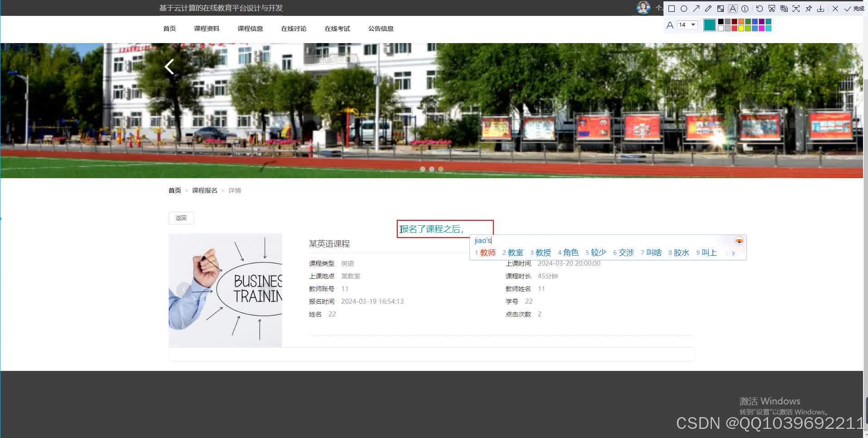Select the mosaic blur tool
This screenshot has width=868, height=438.
pyautogui.click(x=721, y=9)
